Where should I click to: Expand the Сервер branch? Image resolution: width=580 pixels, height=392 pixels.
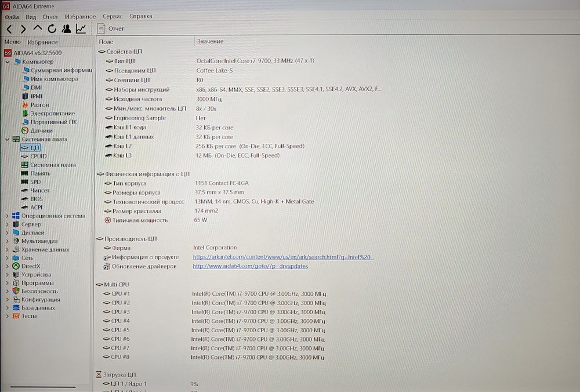click(x=7, y=224)
